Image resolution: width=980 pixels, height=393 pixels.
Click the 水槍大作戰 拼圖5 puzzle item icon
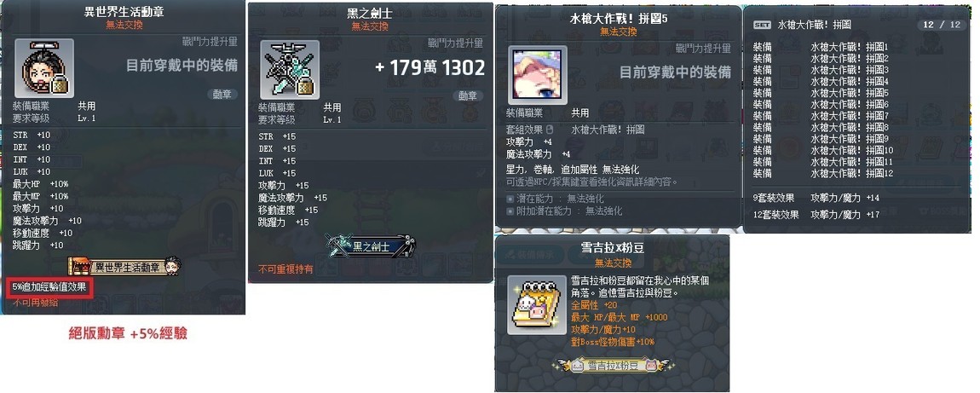(538, 75)
